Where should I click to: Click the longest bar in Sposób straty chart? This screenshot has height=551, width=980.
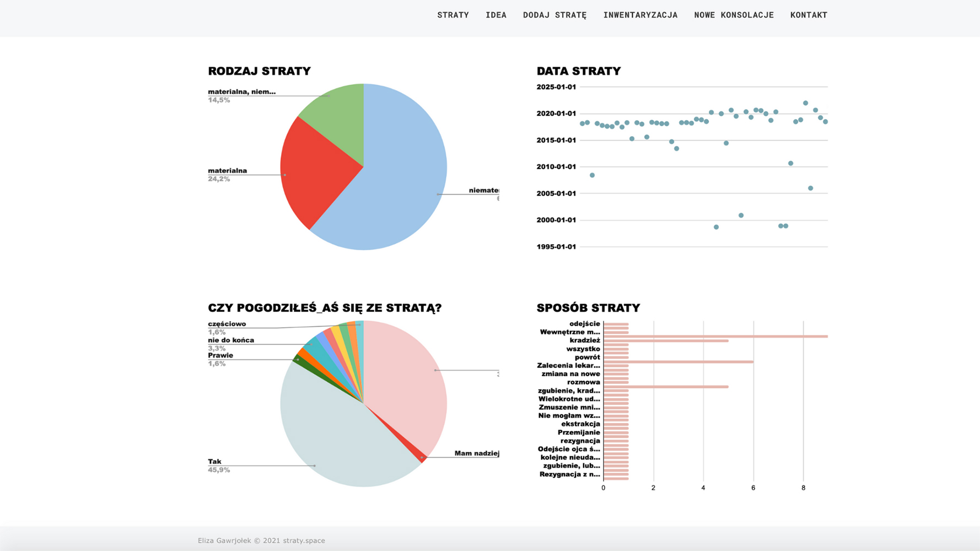tap(717, 336)
